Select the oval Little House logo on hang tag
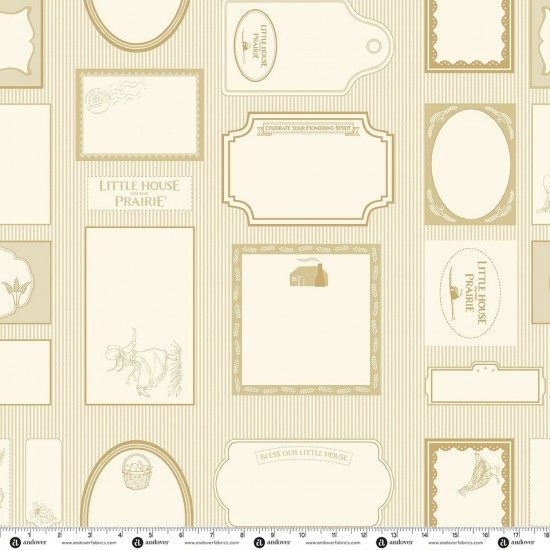The width and height of the screenshot is (550, 550). click(255, 46)
